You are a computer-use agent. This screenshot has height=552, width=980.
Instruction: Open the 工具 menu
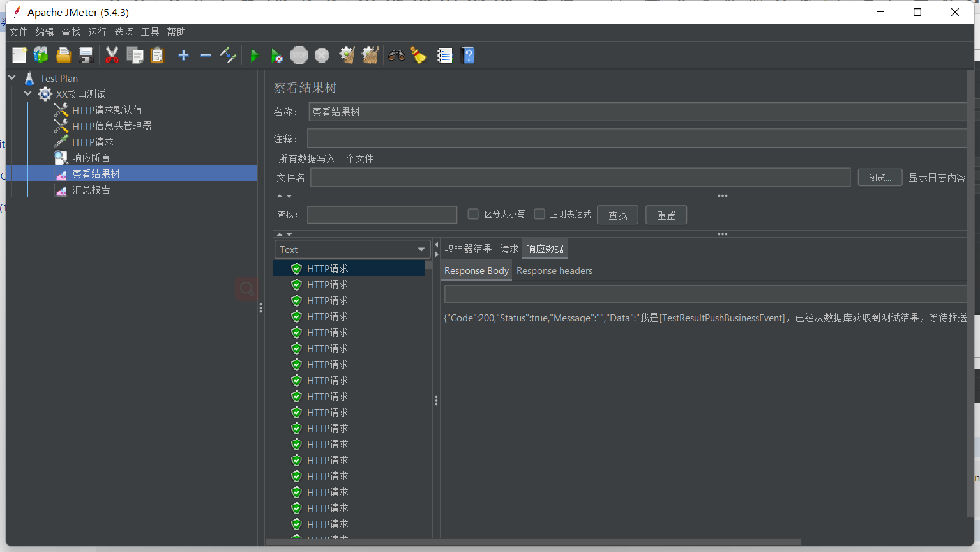tap(150, 32)
